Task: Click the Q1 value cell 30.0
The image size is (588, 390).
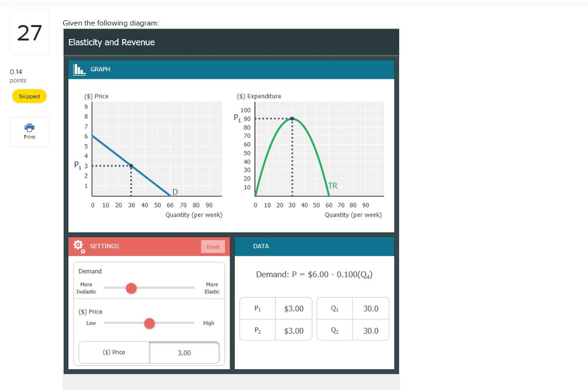Action: [371, 308]
